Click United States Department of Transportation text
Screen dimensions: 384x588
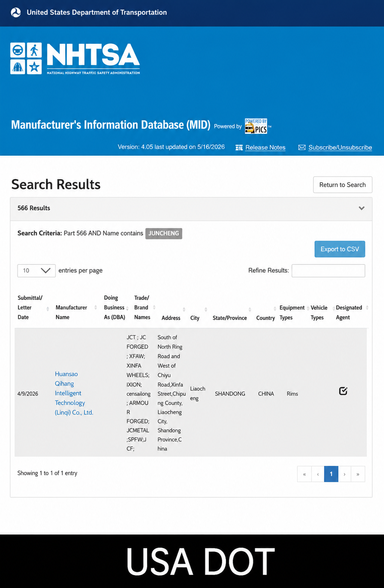click(97, 13)
